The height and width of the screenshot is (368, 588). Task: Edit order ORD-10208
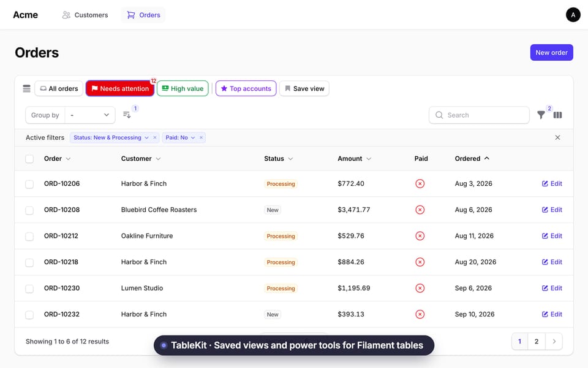tap(552, 210)
